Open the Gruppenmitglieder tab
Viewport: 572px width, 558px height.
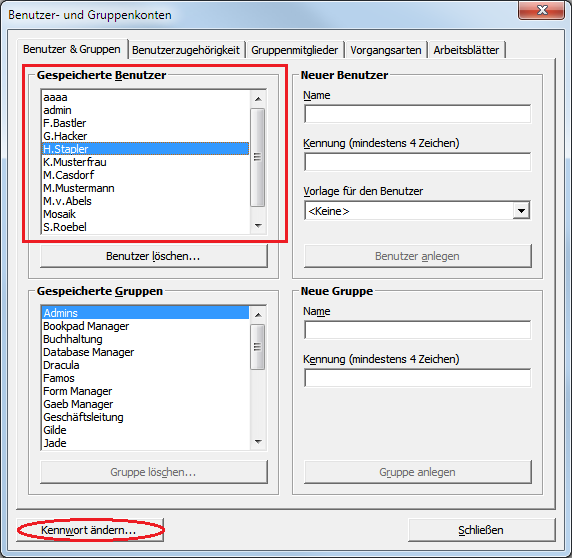click(x=294, y=50)
